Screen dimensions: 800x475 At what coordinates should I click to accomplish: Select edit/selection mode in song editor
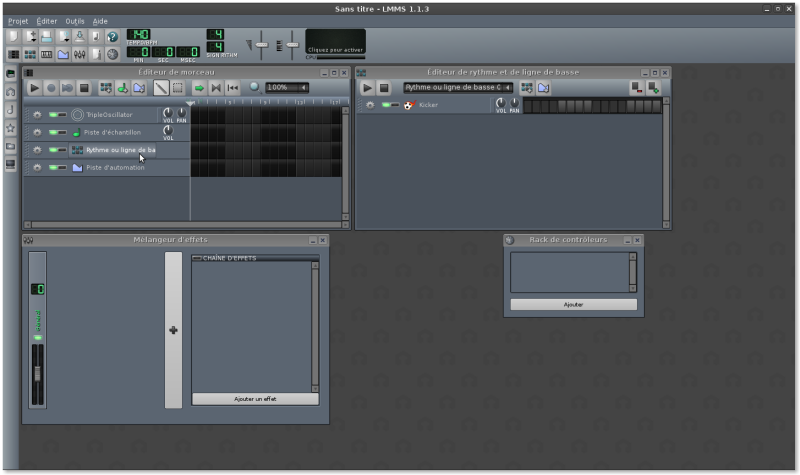point(178,88)
